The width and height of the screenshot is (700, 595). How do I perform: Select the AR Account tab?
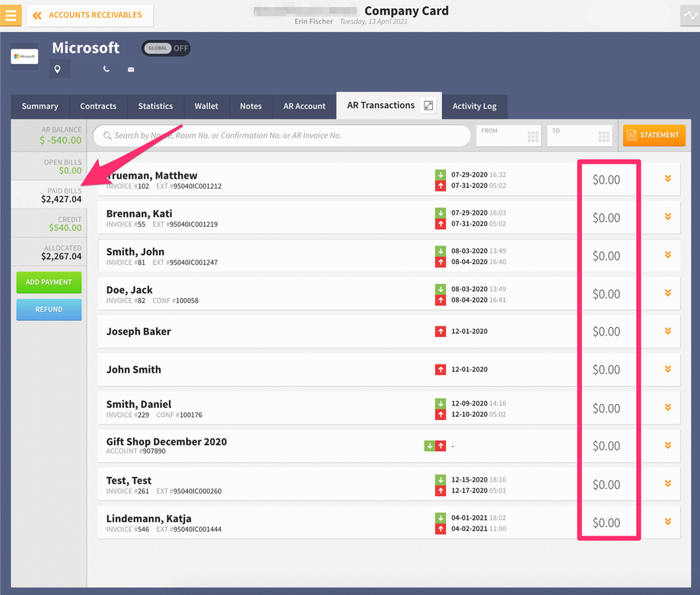[x=304, y=107]
